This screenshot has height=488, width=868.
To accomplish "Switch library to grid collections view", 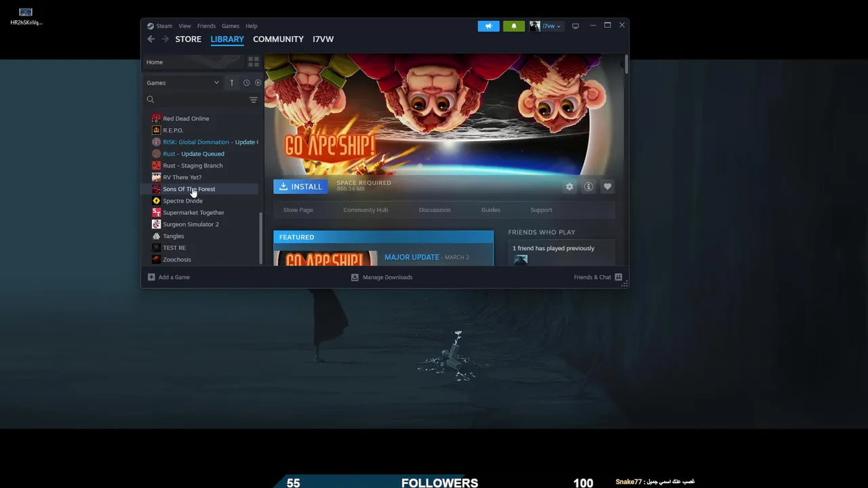I will (x=254, y=62).
